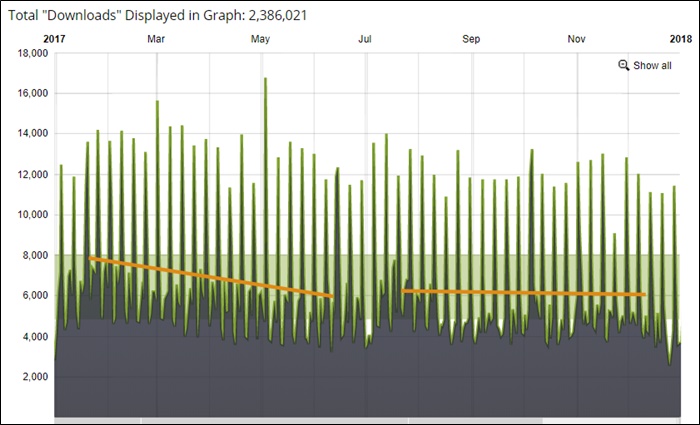Viewport: 700px width, 425px height.
Task: Select the Jul label on the time axis
Action: point(365,39)
